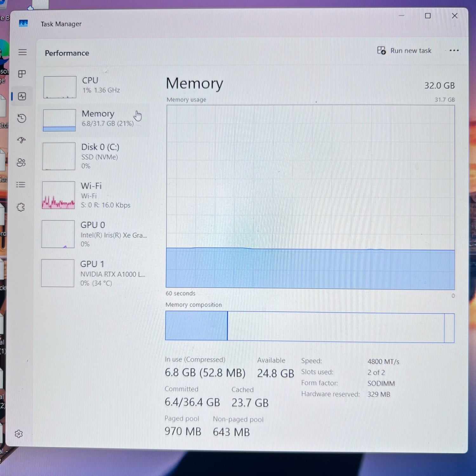476x476 pixels.
Task: Expand the three-dot more options menu
Action: tap(454, 50)
